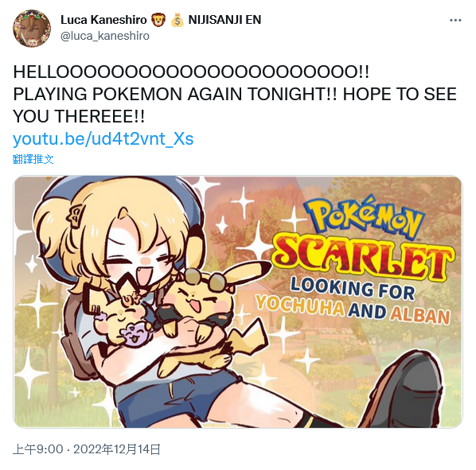Click the Pichu holding purple creature
This screenshot has height=470, width=476.
120,317
